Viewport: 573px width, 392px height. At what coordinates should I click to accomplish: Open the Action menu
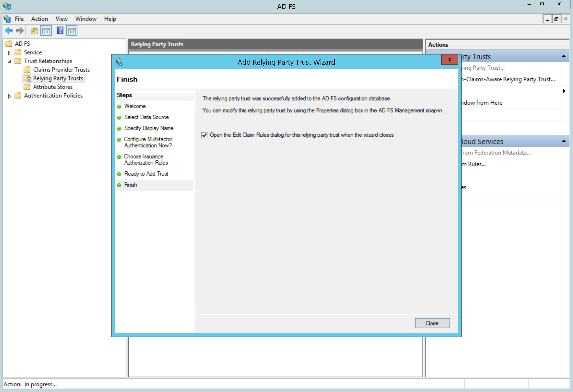point(40,19)
